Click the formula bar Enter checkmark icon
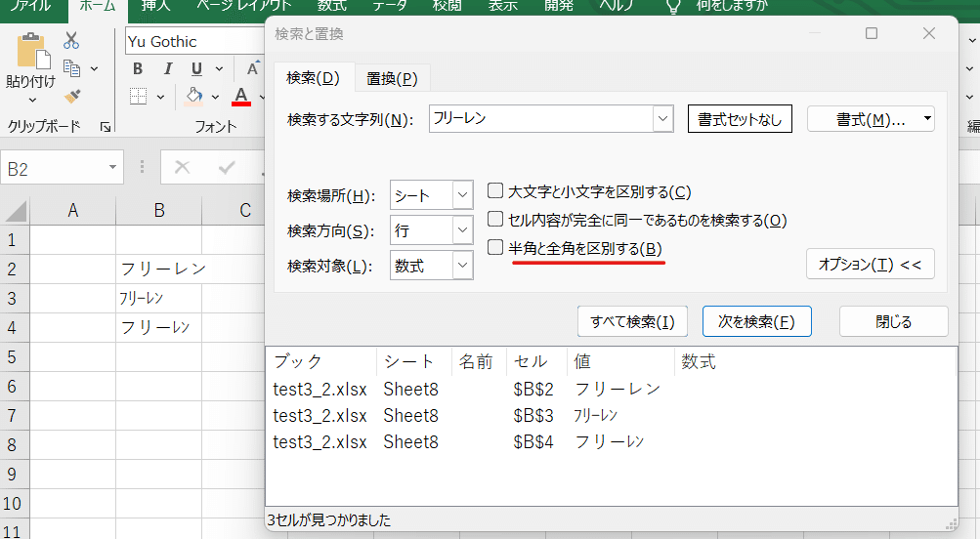This screenshot has height=539, width=980. 227,167
